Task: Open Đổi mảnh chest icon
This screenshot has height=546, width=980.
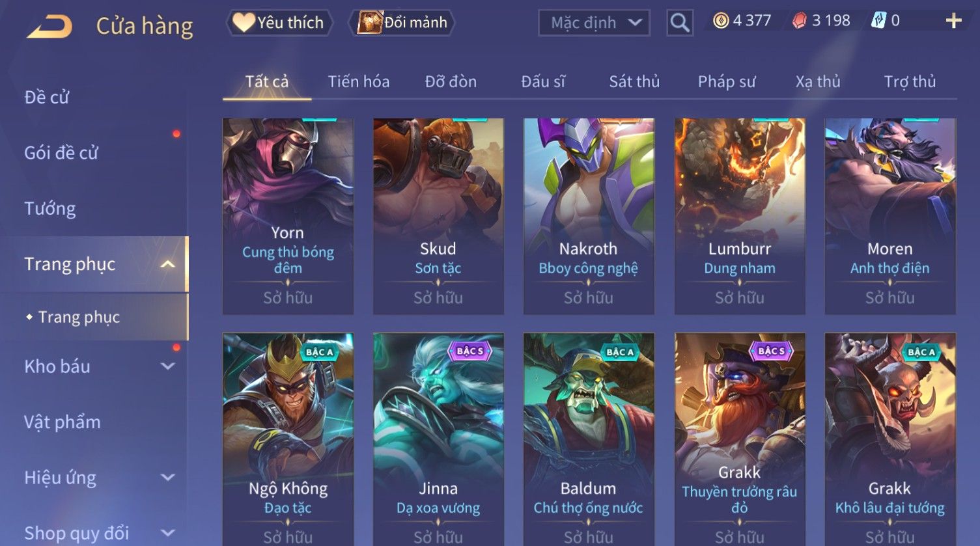Action: (x=369, y=22)
